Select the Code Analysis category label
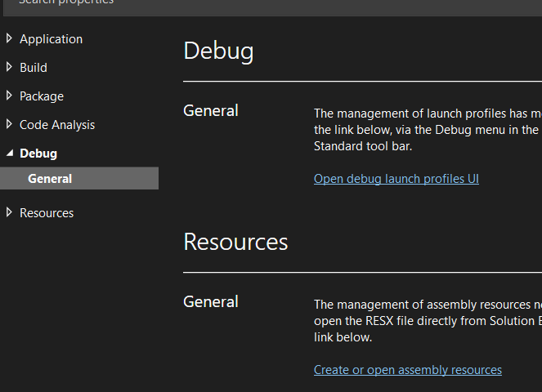The width and height of the screenshot is (542, 392). pos(57,125)
